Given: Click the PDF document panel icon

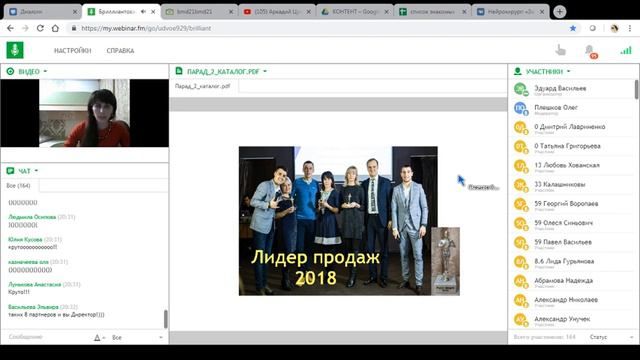Looking at the screenshot, I should [x=179, y=71].
